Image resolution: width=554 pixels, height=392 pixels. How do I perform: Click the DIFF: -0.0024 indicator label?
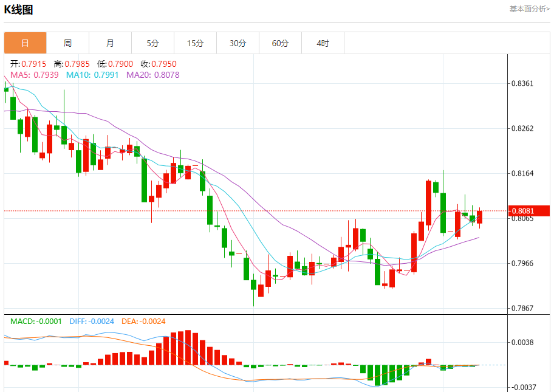click(92, 322)
